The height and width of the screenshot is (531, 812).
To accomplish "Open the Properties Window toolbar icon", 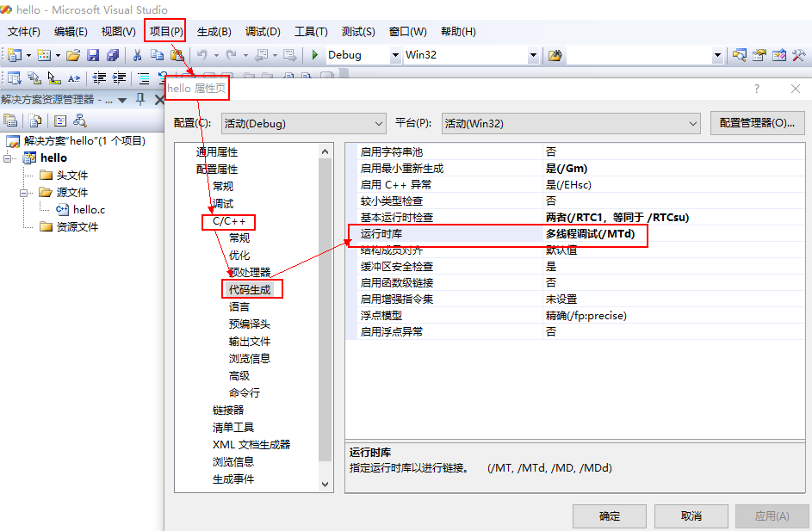I will pyautogui.click(x=759, y=55).
